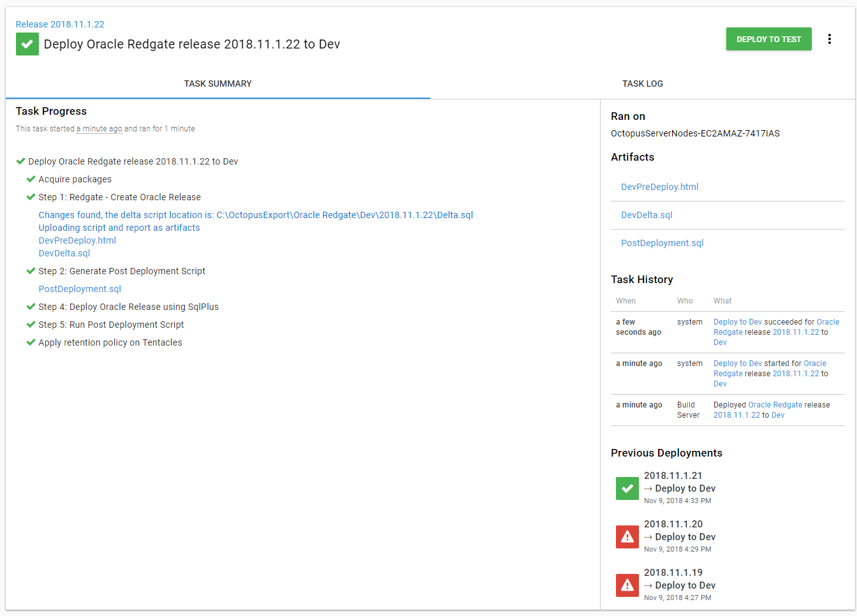Collapse Step 2: Generate Post Deployment Script
Viewport: 857px width, 616px height.
click(x=121, y=271)
